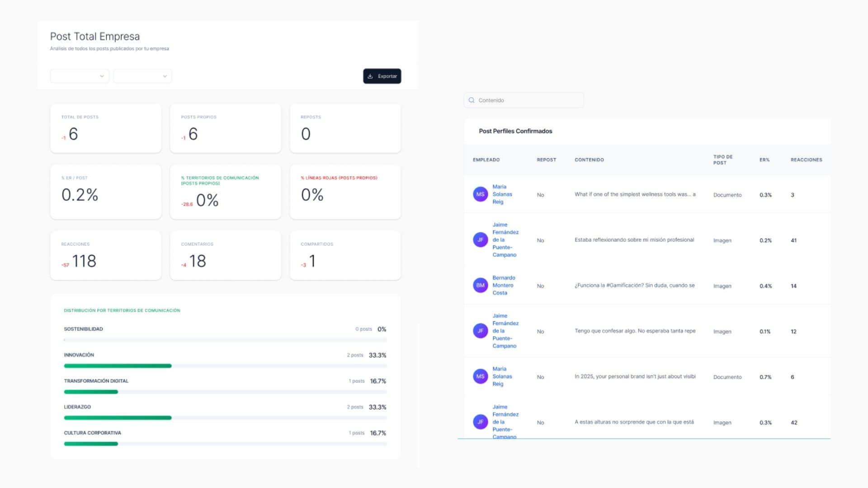868x488 pixels.
Task: Click the Empleado column header
Action: point(486,160)
